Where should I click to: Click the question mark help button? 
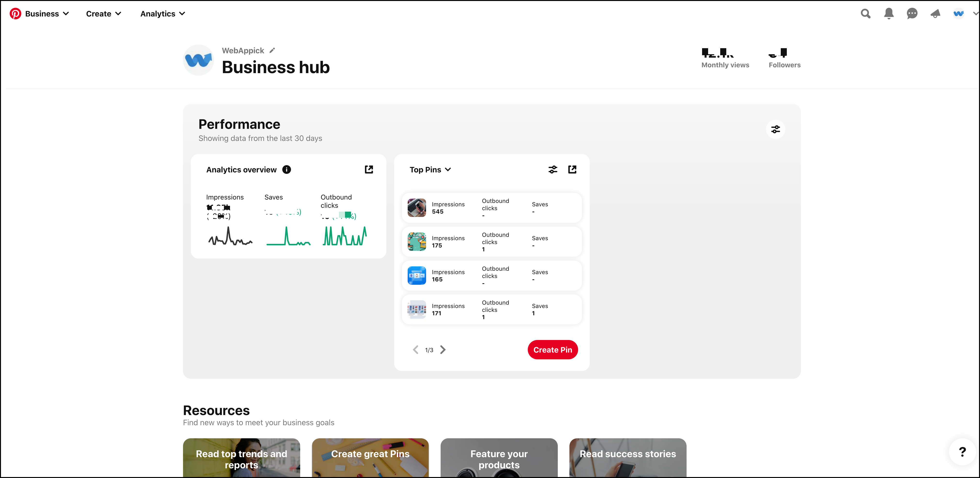click(962, 452)
